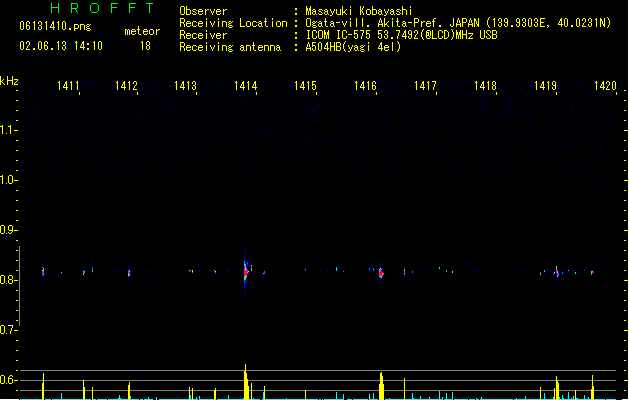This screenshot has width=629, height=400.
Task: Click the 1420 time marker
Action: click(605, 86)
